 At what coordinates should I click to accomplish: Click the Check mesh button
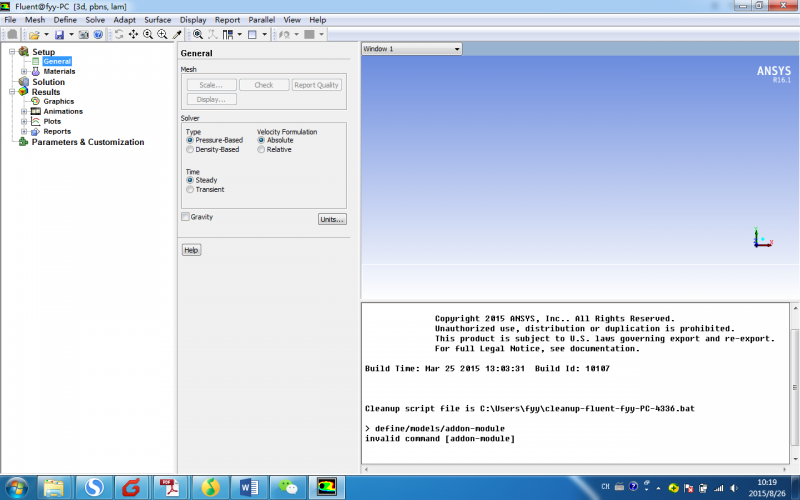coord(264,85)
